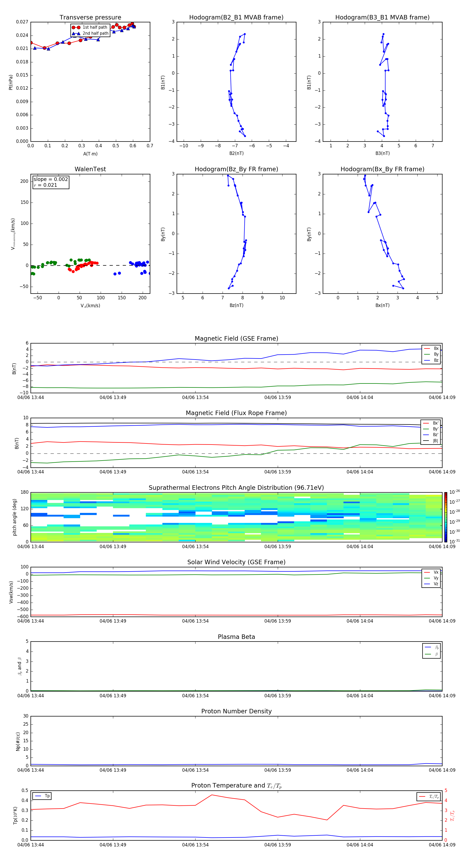Click 'By' in GSE magnetic field legend
The image size is (473, 868).
(x=436, y=355)
